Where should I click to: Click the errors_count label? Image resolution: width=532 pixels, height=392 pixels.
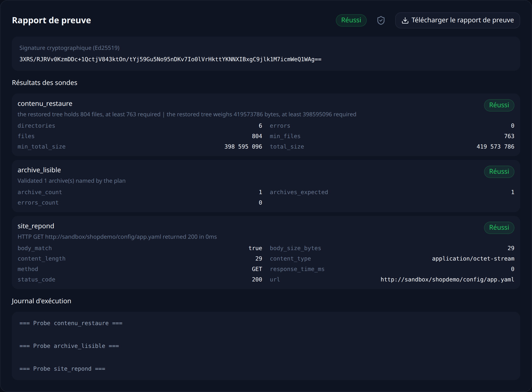pos(38,203)
